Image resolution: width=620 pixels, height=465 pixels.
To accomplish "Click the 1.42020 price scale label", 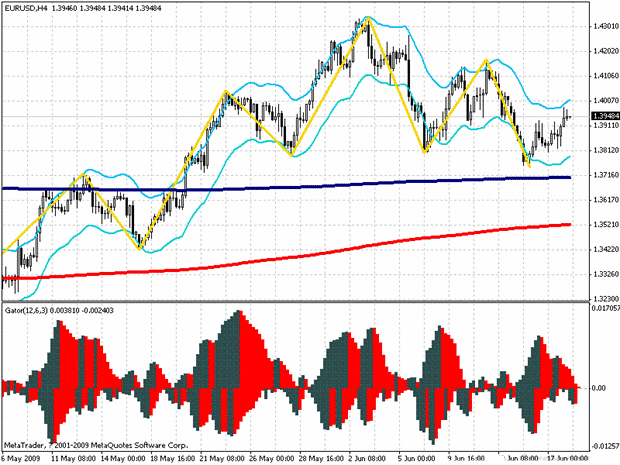I will tap(606, 51).
